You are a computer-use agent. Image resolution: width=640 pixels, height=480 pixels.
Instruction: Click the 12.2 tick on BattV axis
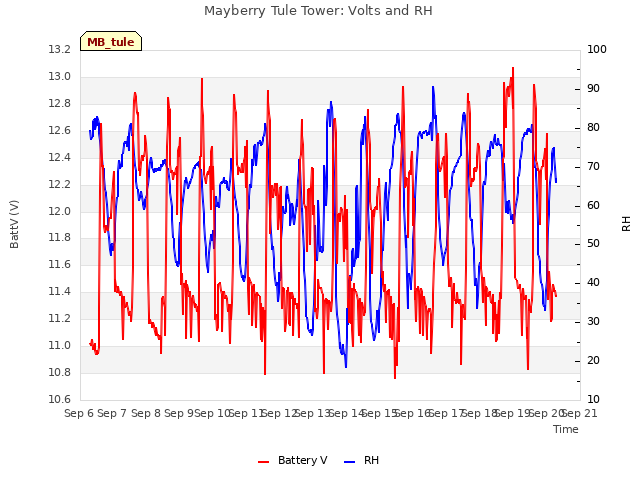60,184
